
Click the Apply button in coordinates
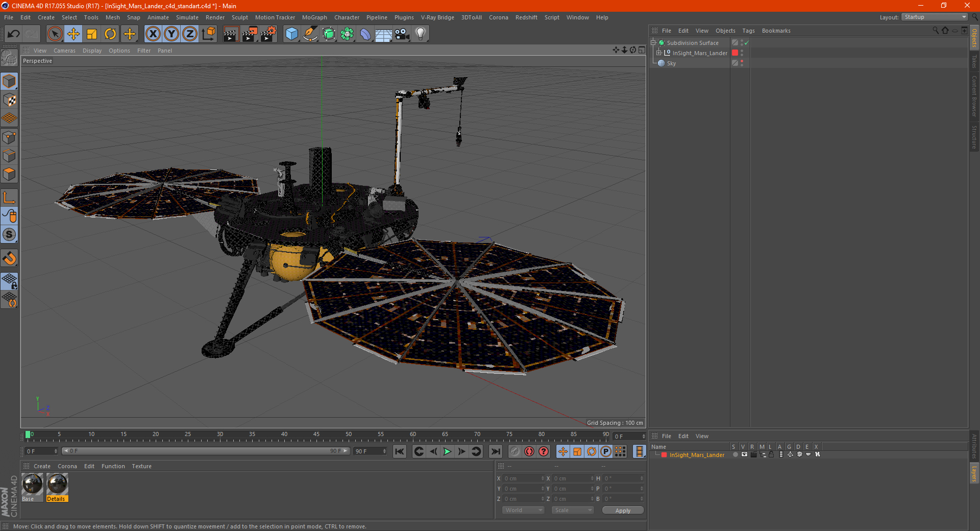click(x=623, y=511)
